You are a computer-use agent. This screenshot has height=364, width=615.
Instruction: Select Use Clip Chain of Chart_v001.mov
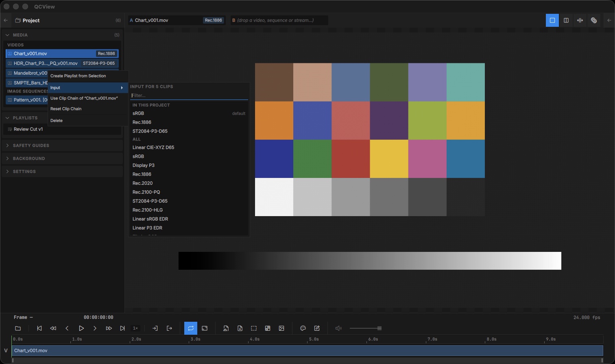pyautogui.click(x=88, y=98)
